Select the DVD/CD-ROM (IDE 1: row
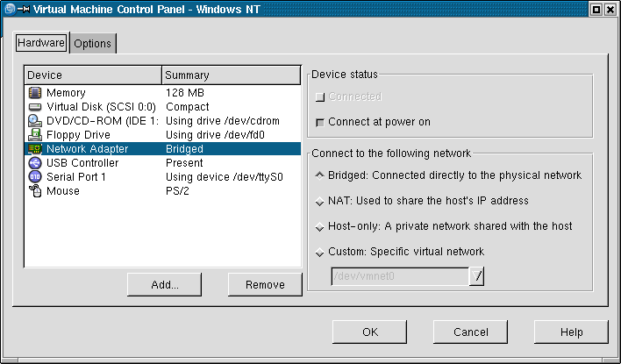Viewport: 621px width, 364px height. point(103,121)
